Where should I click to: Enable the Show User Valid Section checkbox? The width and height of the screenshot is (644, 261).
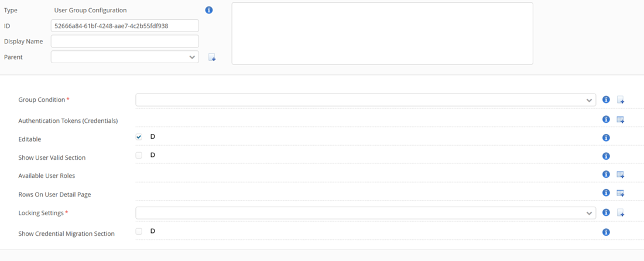[139, 156]
